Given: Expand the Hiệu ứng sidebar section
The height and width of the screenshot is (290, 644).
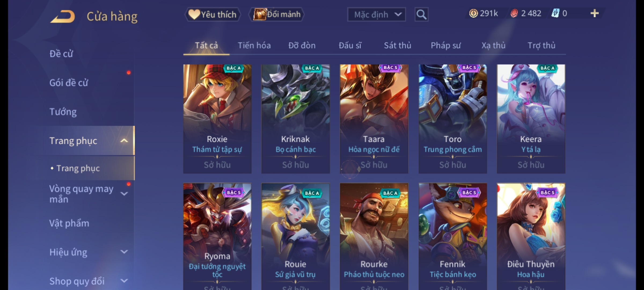Looking at the screenshot, I should [x=124, y=252].
